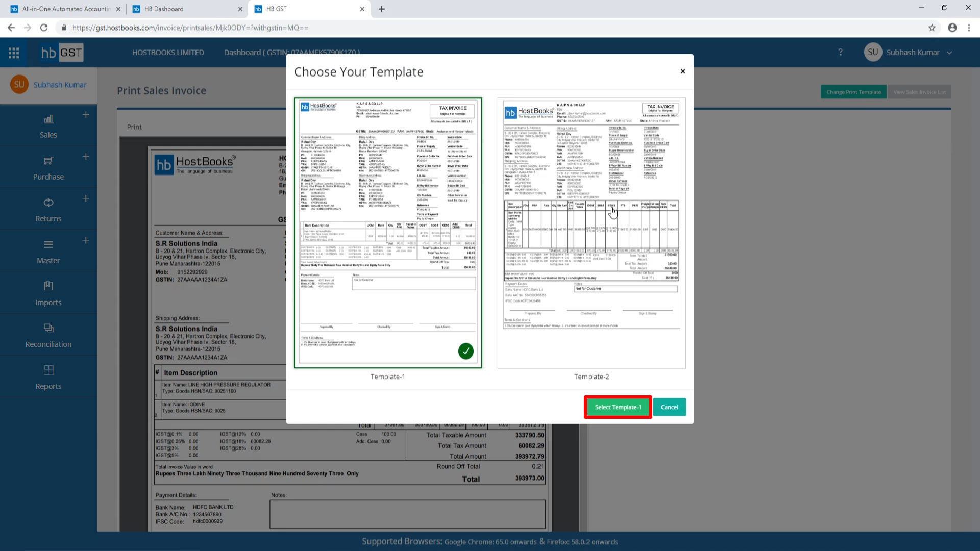
Task: Click the Select Template-1 button
Action: [x=618, y=407]
